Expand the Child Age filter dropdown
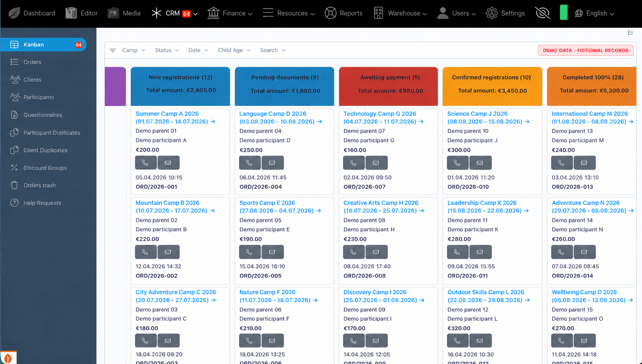The width and height of the screenshot is (642, 364). [234, 51]
